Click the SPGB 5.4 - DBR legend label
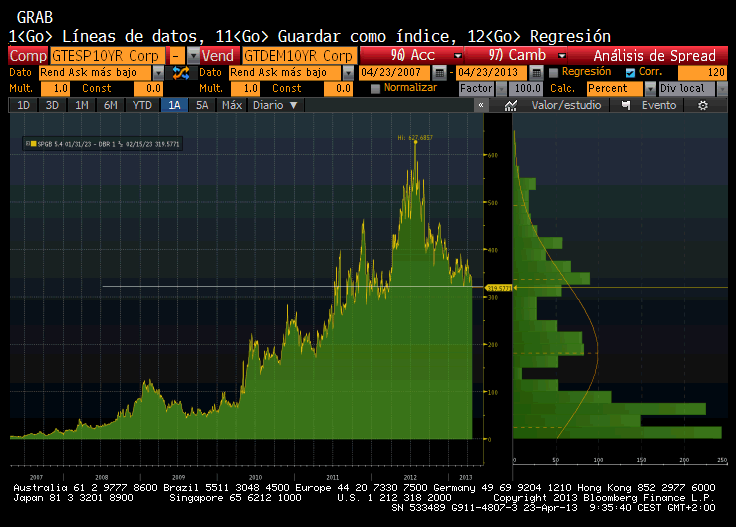The height and width of the screenshot is (527, 736). (108, 144)
